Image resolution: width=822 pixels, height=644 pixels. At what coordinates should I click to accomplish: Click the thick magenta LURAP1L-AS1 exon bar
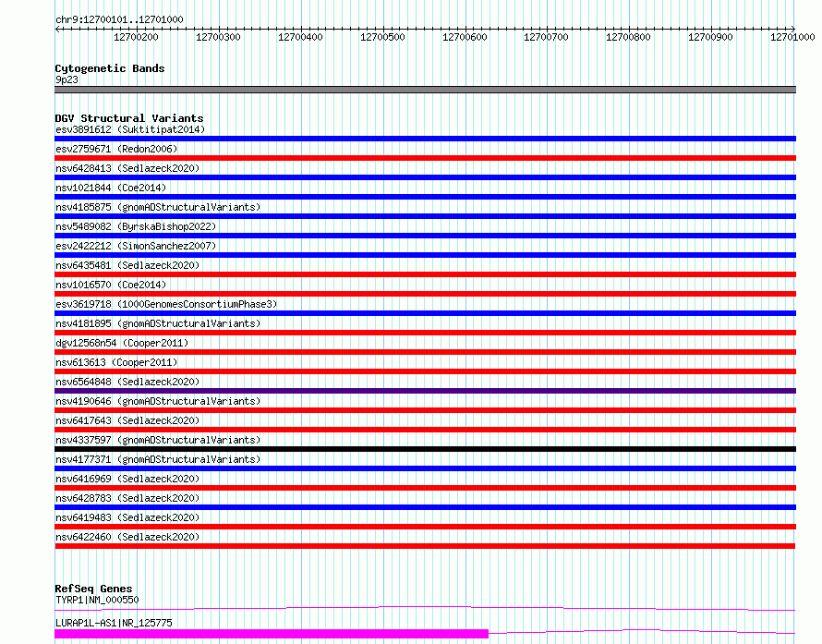point(272,634)
